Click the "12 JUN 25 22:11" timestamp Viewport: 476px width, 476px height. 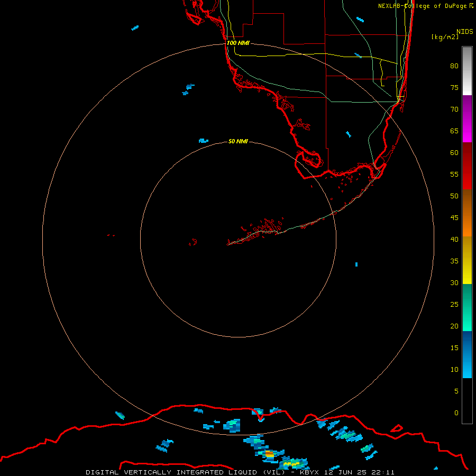click(x=360, y=472)
